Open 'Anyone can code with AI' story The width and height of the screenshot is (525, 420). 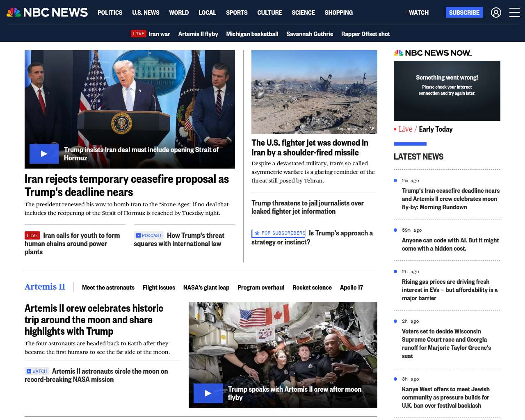pos(450,244)
